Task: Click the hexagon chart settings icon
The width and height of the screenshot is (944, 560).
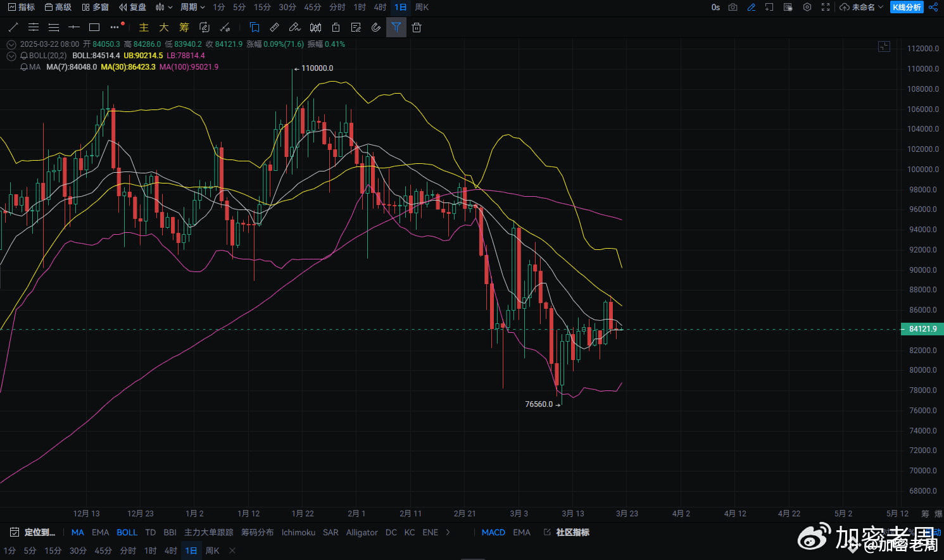Action: pyautogui.click(x=807, y=7)
